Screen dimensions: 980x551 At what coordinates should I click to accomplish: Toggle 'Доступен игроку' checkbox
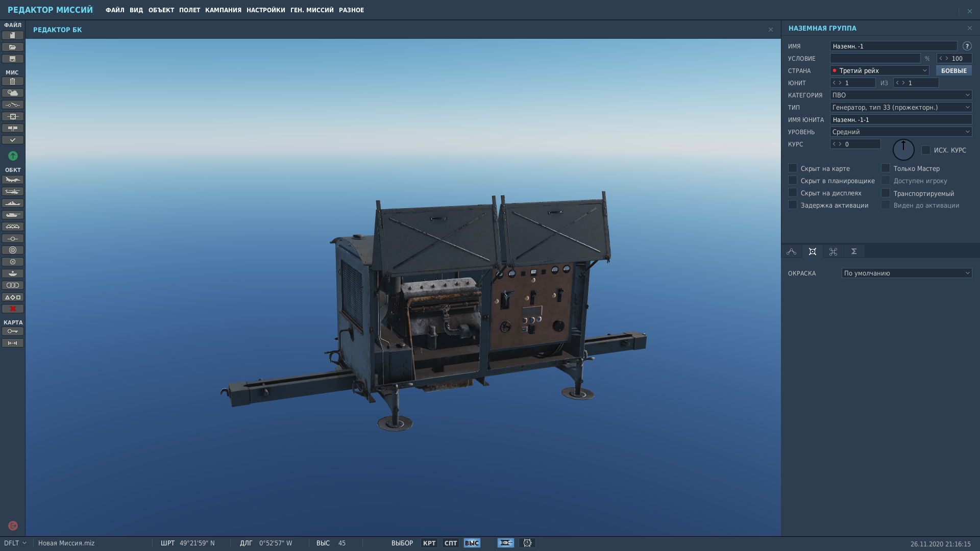tap(886, 180)
